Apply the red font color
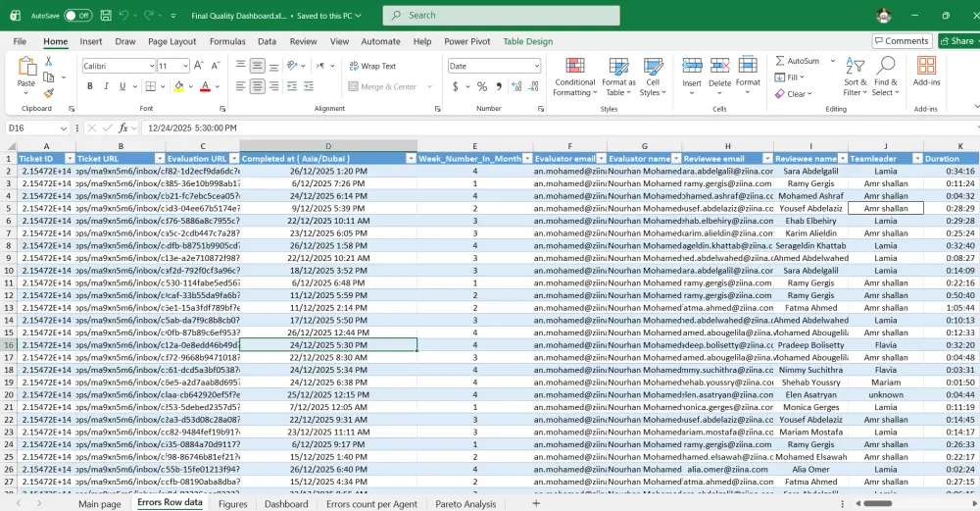The width and height of the screenshot is (980, 511). pos(205,86)
